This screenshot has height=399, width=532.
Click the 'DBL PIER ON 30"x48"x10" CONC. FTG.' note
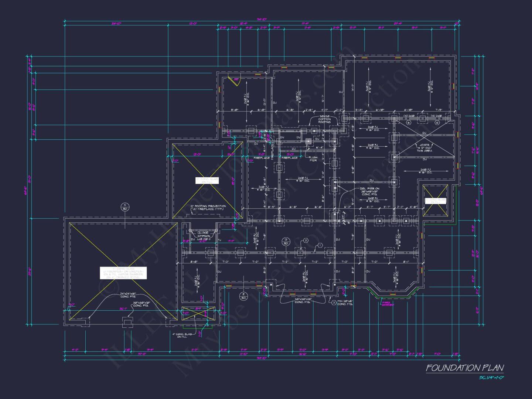tap(369, 191)
